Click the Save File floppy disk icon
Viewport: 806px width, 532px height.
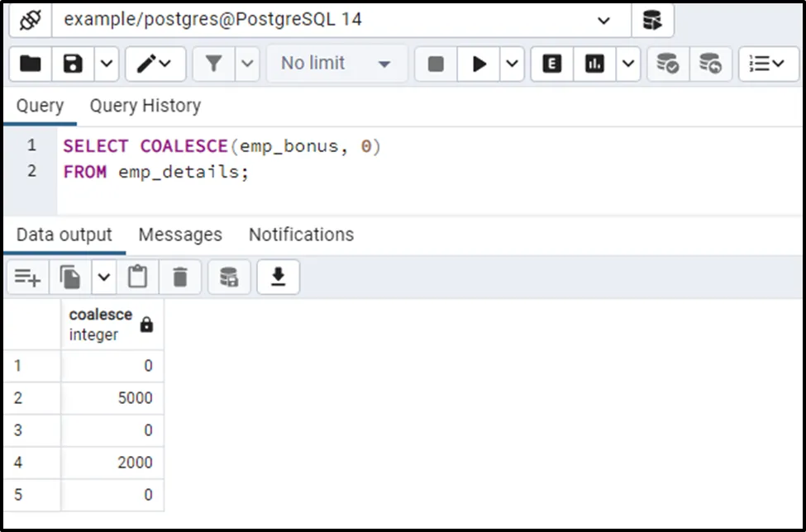click(73, 64)
